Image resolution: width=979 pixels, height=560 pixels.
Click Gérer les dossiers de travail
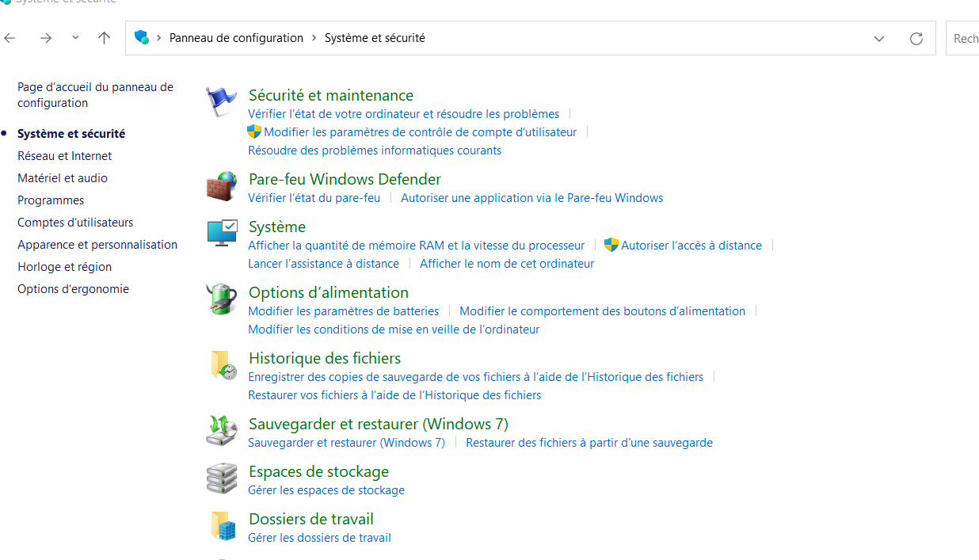pyautogui.click(x=320, y=538)
